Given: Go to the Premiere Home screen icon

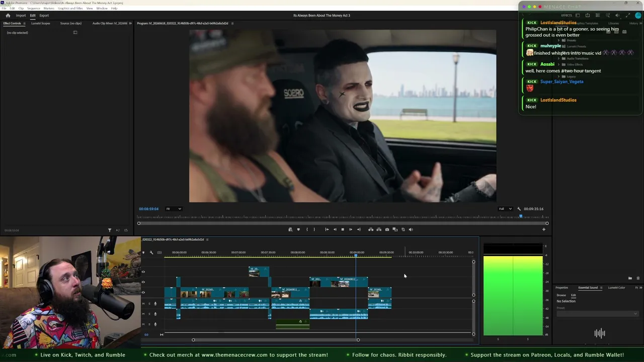Looking at the screenshot, I should click(8, 16).
